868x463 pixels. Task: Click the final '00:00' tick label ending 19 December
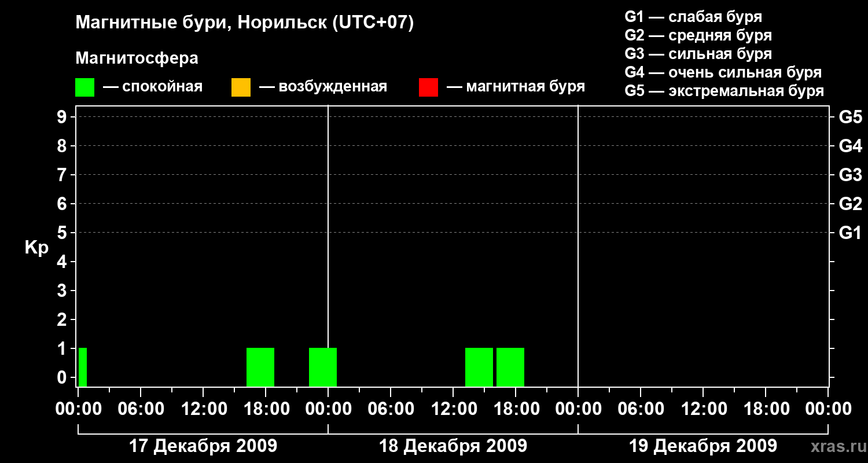[828, 409]
